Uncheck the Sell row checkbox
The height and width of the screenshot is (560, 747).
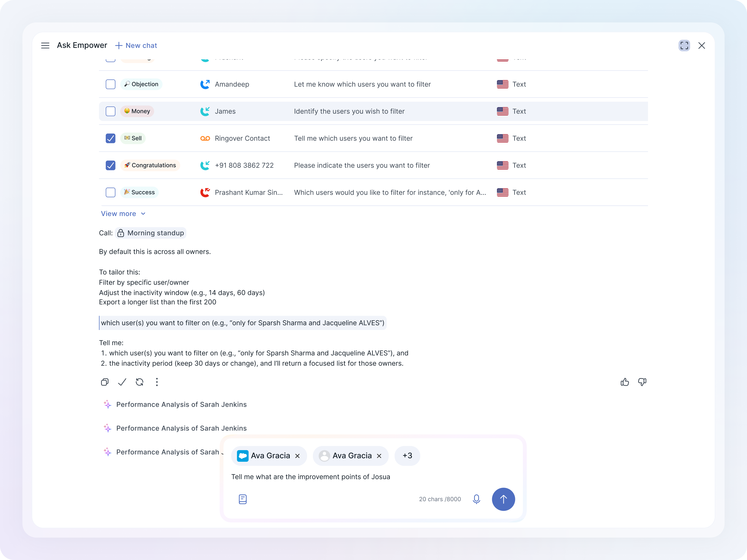pyautogui.click(x=110, y=138)
